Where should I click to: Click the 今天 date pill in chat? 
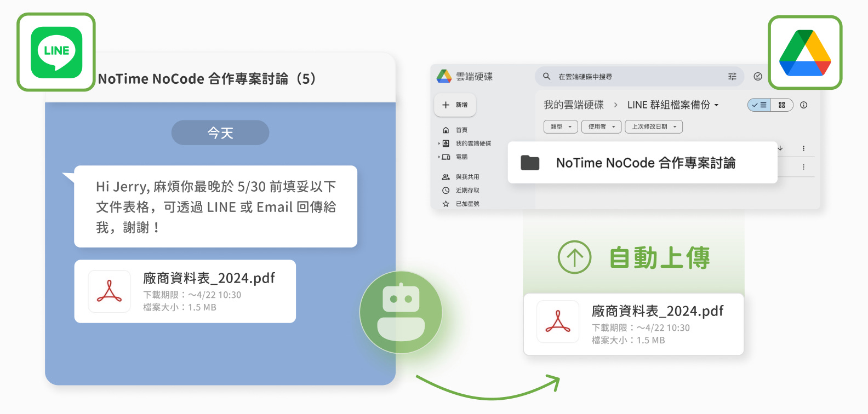pos(220,133)
